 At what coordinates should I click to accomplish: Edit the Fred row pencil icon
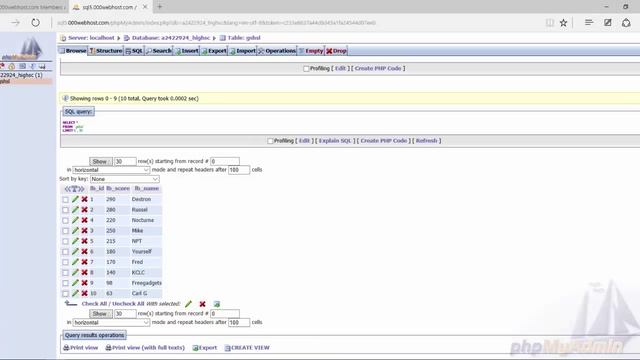[x=75, y=262]
